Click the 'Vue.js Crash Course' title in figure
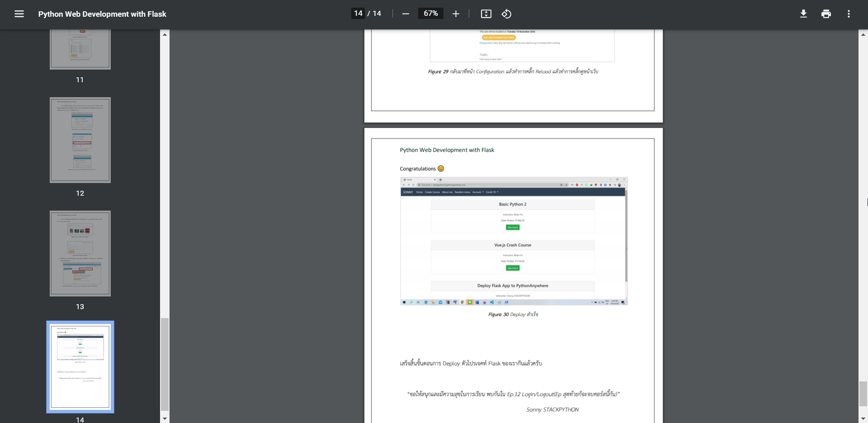Image resolution: width=868 pixels, height=423 pixels. (513, 245)
